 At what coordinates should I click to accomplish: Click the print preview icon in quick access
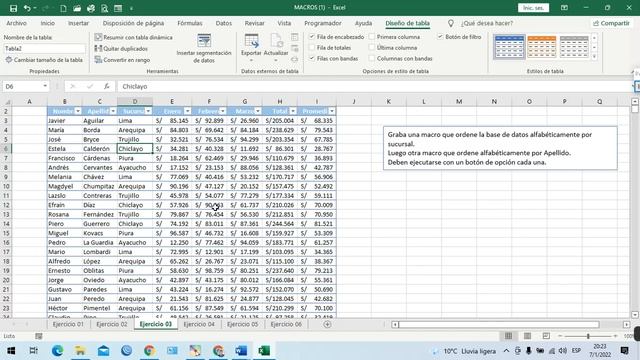tap(104, 8)
